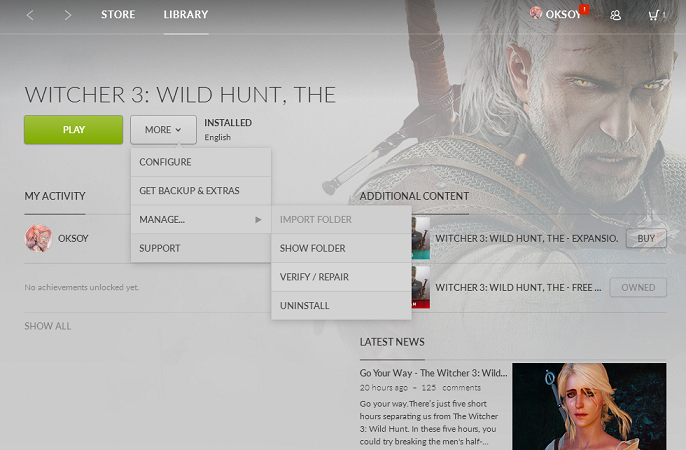Choose CONFIGURE from the menu
The image size is (686, 450).
(201, 162)
